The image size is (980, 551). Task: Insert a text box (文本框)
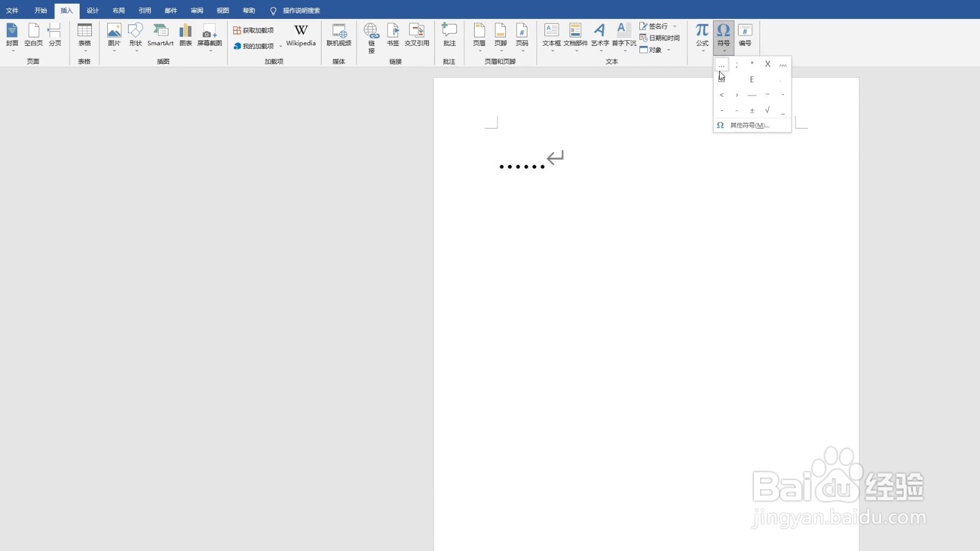point(551,37)
